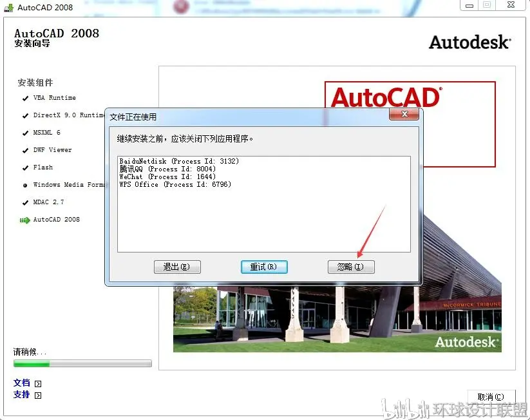Click the arrow box icon beside 支持
The width and height of the screenshot is (530, 420).
coord(38,396)
